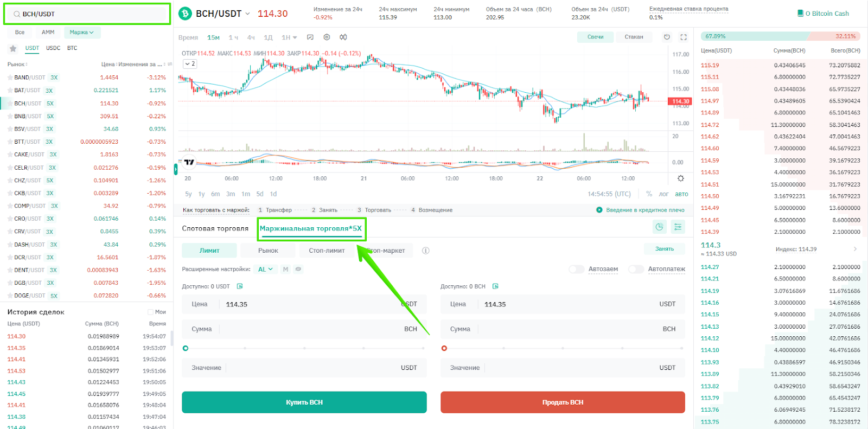Click the sell Сумма input field
Viewport: 868px width, 429px height.
(563, 329)
